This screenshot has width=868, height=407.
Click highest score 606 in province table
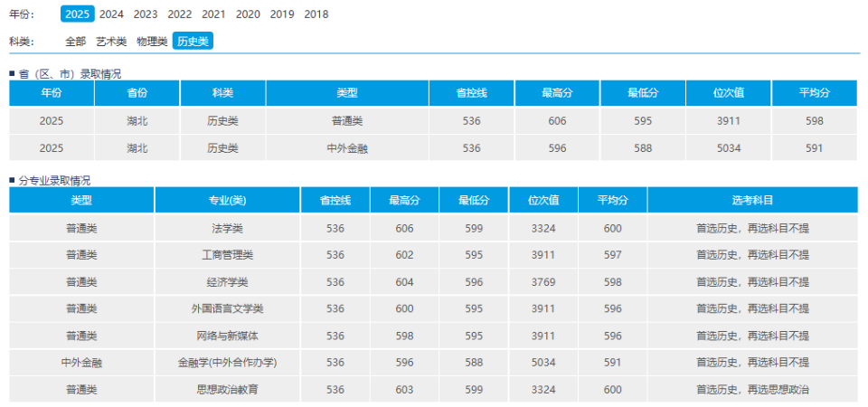tap(558, 120)
